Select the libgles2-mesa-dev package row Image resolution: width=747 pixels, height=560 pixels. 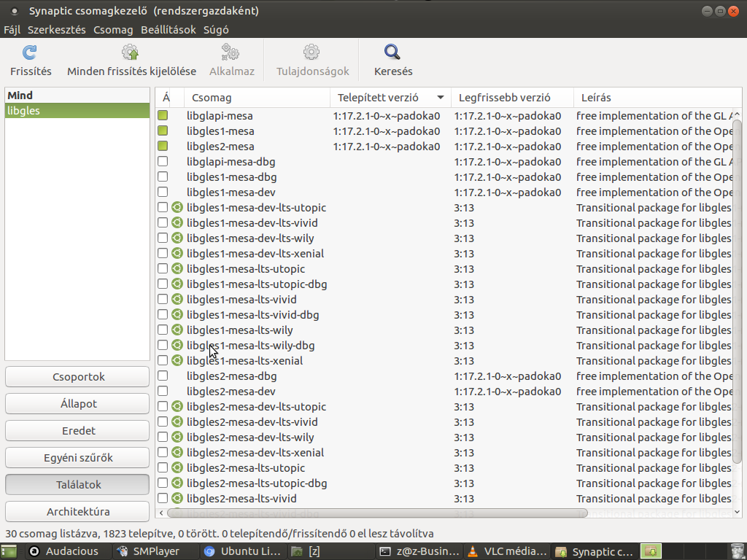click(x=446, y=391)
